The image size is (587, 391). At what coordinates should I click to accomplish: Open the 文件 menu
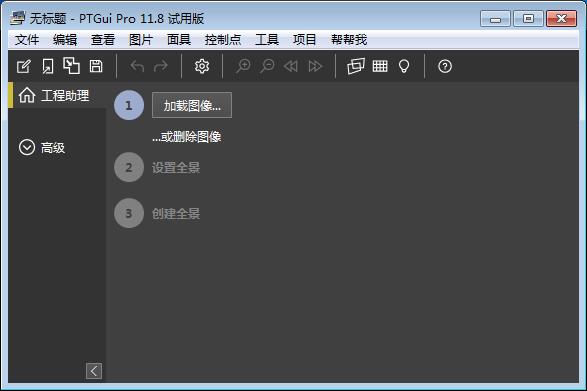27,39
